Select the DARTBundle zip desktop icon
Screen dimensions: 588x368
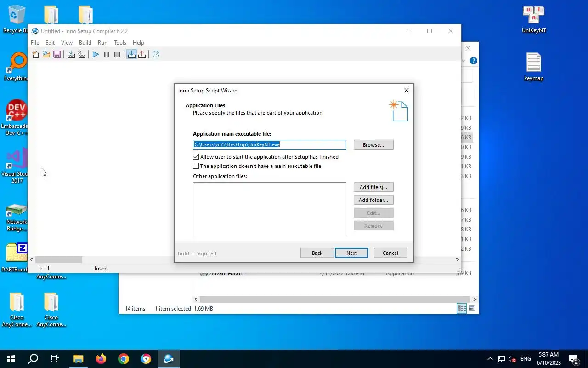pyautogui.click(x=17, y=258)
